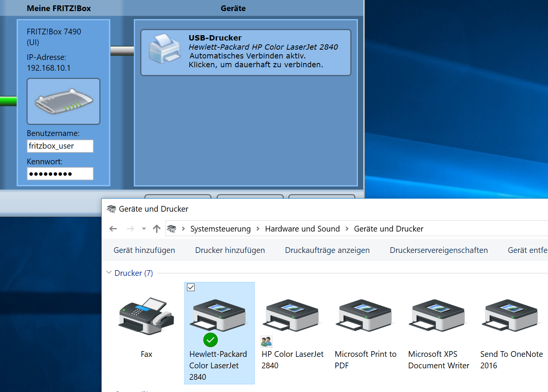Click the Geräte und Drucker title bar icon
Viewport: 548px width, 392px height.
pos(111,209)
